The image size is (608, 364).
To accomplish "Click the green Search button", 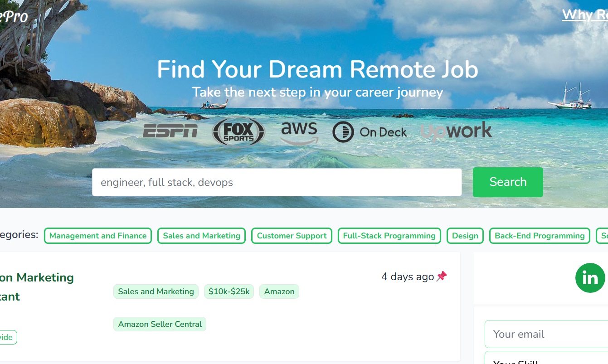I will pyautogui.click(x=508, y=182).
